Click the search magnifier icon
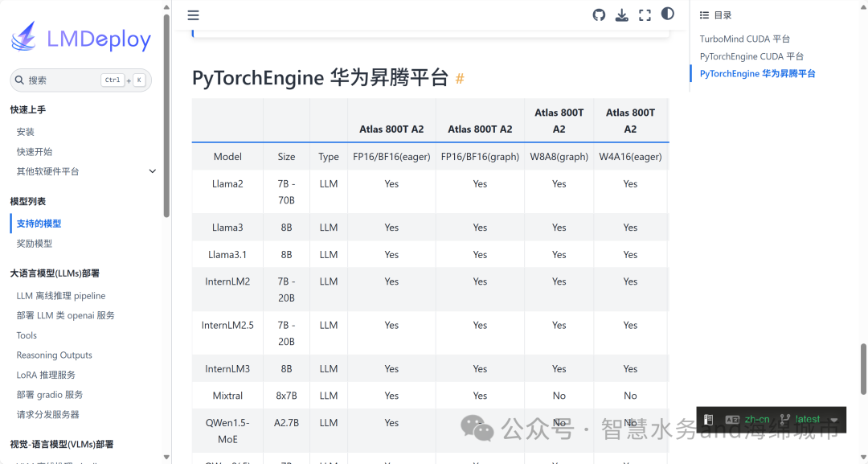Screen dimensions: 868x464 tap(19, 80)
